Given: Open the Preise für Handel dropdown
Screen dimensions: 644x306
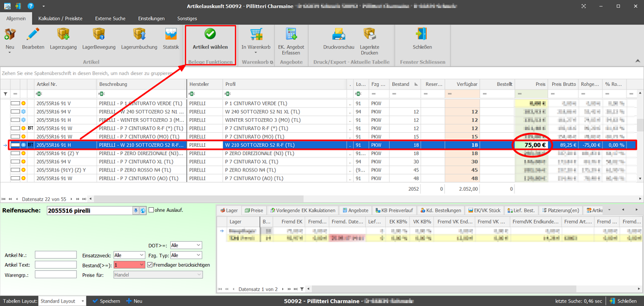Looking at the screenshot, I should coord(157,275).
